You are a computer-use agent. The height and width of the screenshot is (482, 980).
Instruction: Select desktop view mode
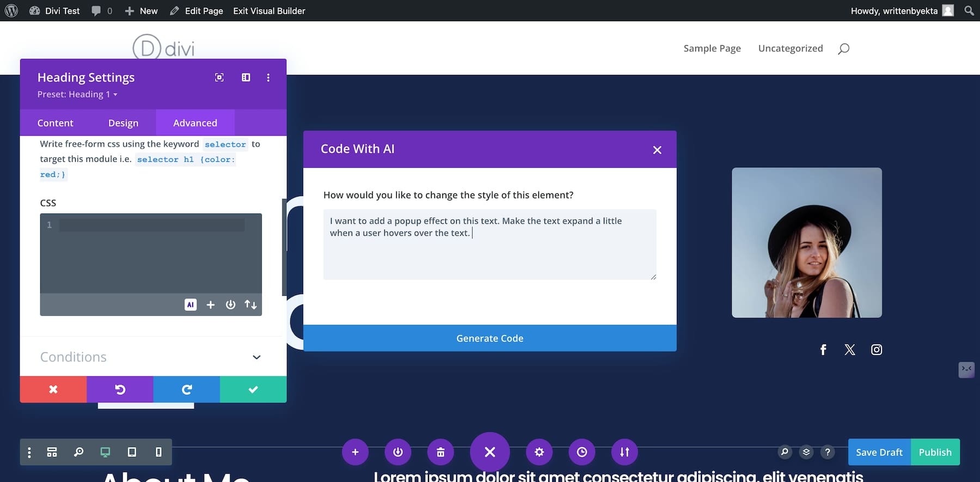pos(105,452)
